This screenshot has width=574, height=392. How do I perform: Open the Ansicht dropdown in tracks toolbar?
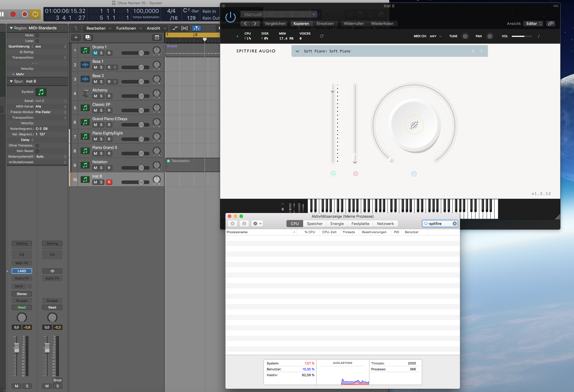coord(156,28)
